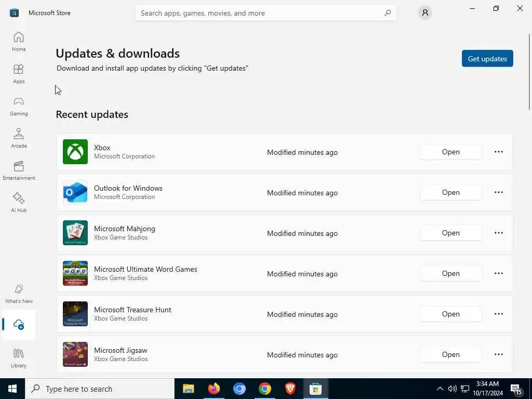Click the Xbox app title text

pos(102,148)
